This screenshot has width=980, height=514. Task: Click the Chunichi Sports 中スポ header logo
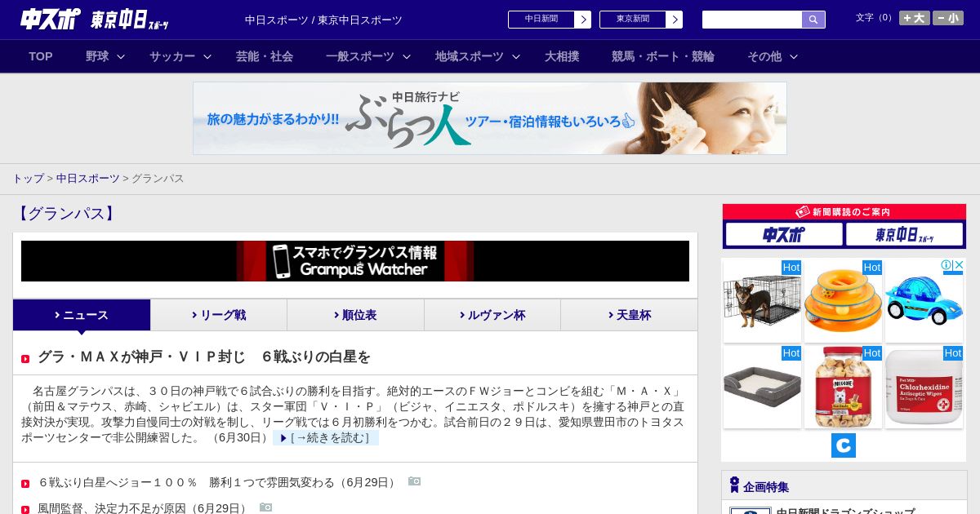51,19
